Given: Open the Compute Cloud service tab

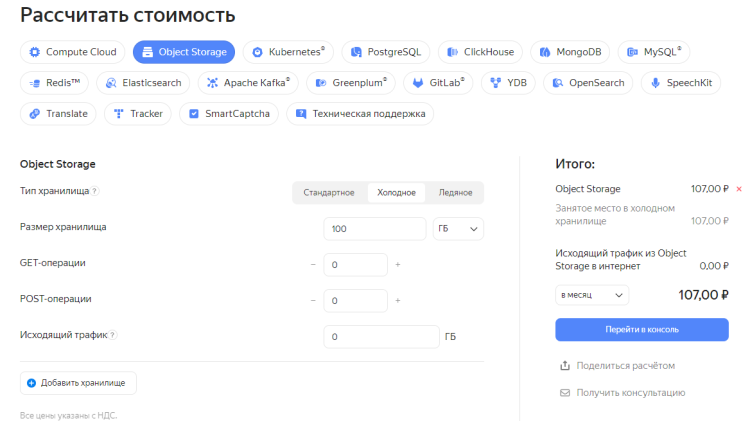Looking at the screenshot, I should tap(73, 52).
